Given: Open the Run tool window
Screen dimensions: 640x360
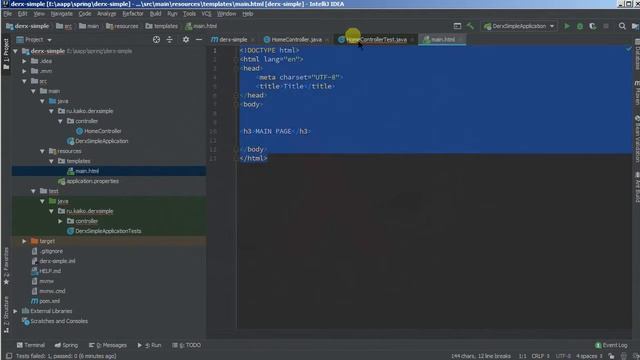Looking at the screenshot, I should coord(149,345).
